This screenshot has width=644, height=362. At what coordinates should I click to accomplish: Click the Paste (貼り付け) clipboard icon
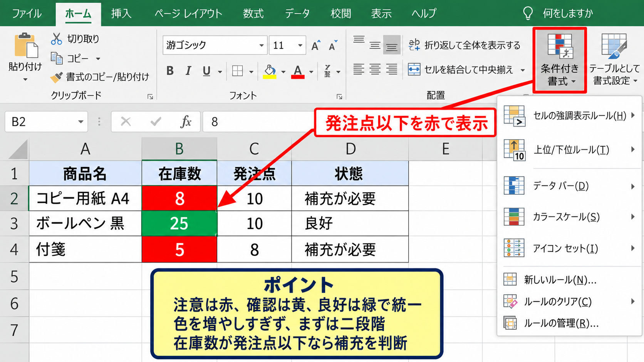click(x=26, y=45)
